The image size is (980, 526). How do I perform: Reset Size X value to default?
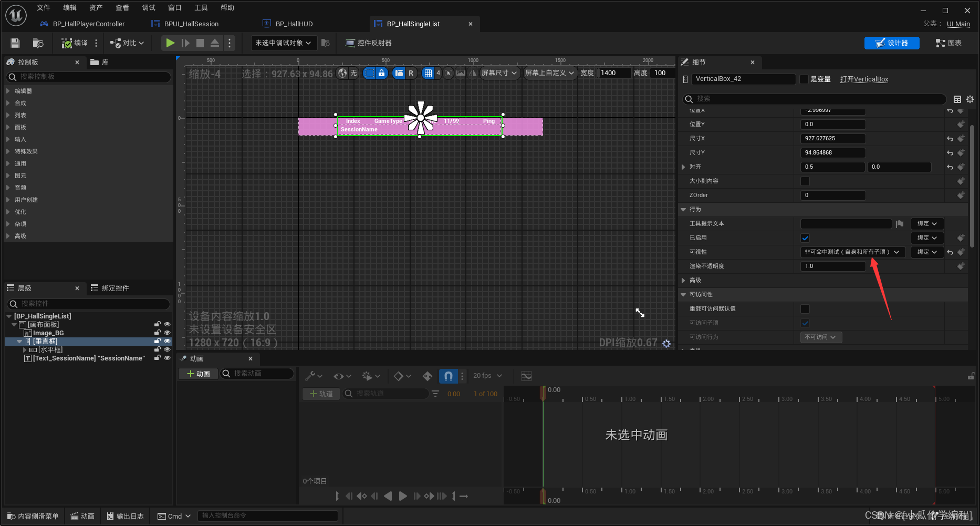tap(950, 139)
